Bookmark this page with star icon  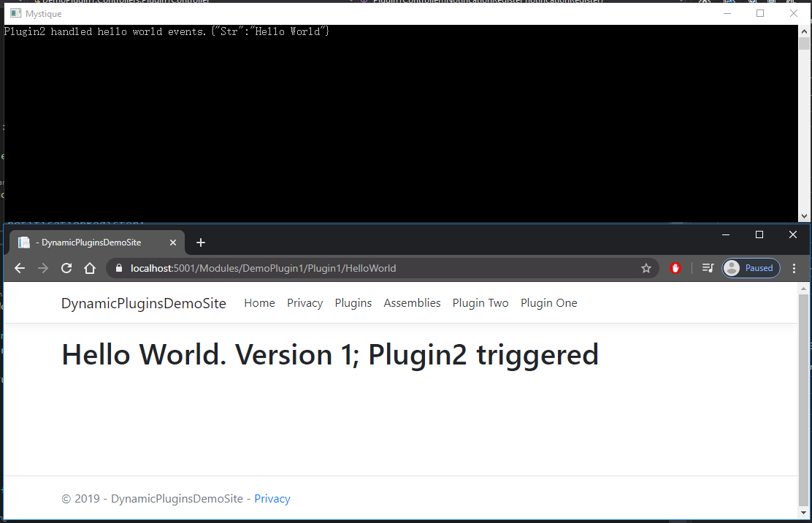point(646,268)
